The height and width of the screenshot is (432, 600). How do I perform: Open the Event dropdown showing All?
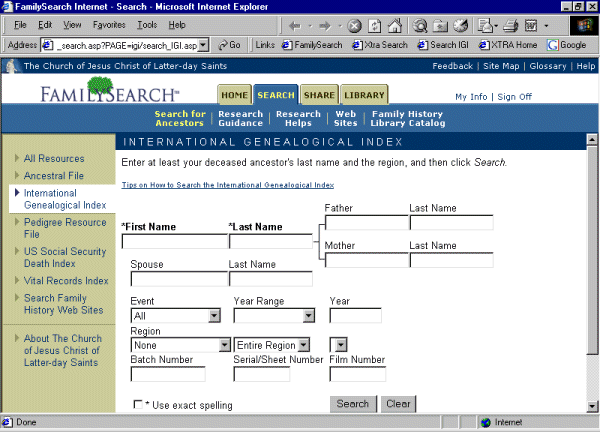click(176, 316)
